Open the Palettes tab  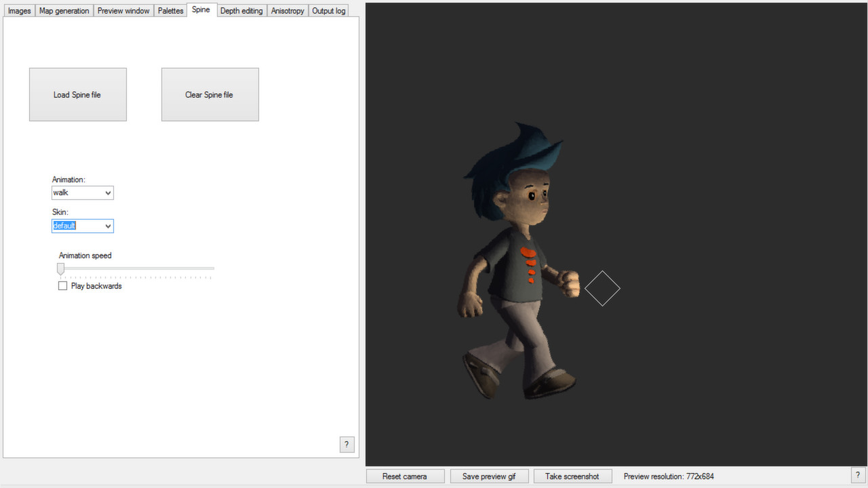(170, 10)
